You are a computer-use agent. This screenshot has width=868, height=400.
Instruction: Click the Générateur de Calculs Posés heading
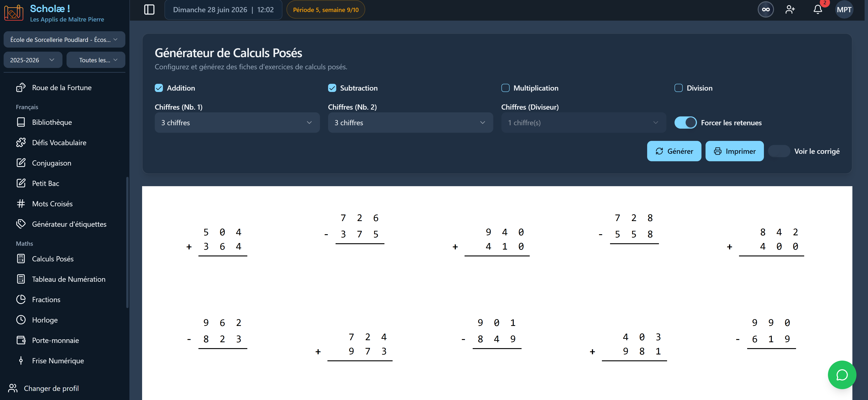pyautogui.click(x=228, y=53)
